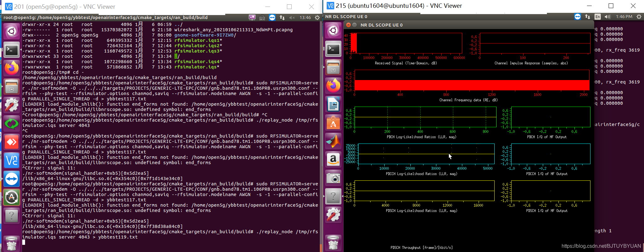Open Amazon from the 215 launcher
This screenshot has width=644, height=252.
point(333,160)
